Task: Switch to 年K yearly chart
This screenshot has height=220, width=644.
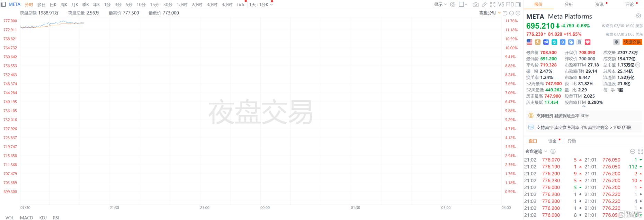Action: (x=96, y=4)
